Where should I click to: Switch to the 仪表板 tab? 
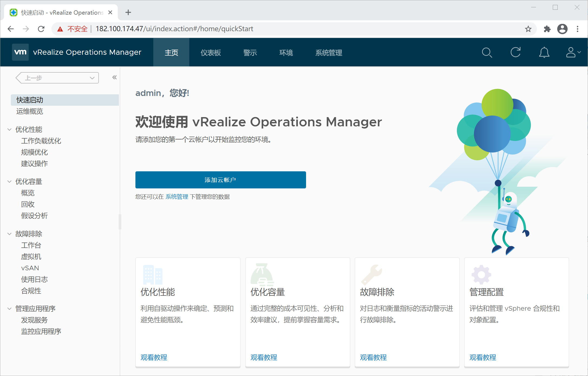pyautogui.click(x=210, y=53)
